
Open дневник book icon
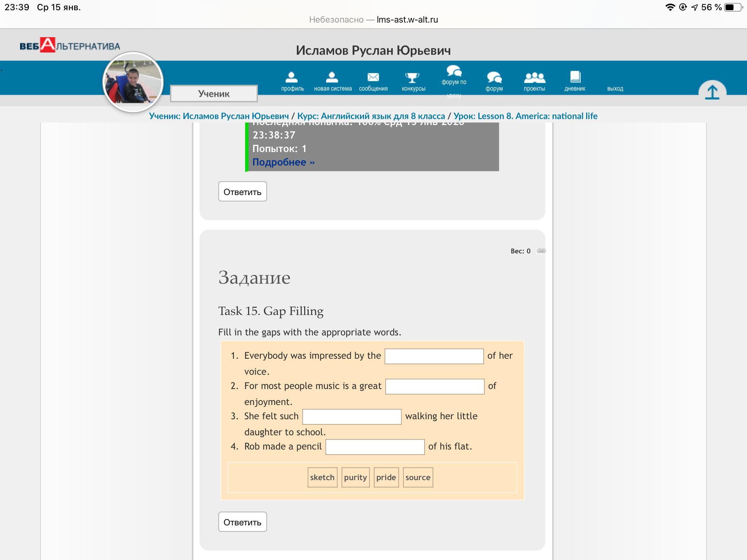coord(575,77)
